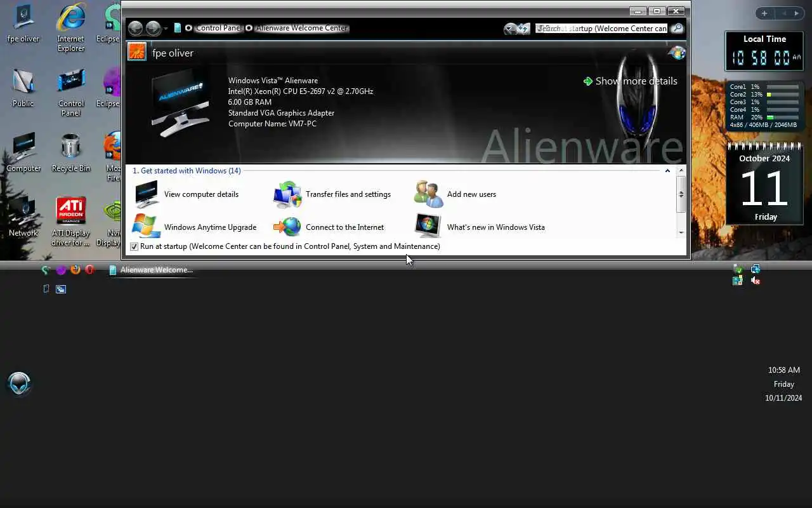
Task: Click the Local Time clock gadget
Action: tap(764, 51)
